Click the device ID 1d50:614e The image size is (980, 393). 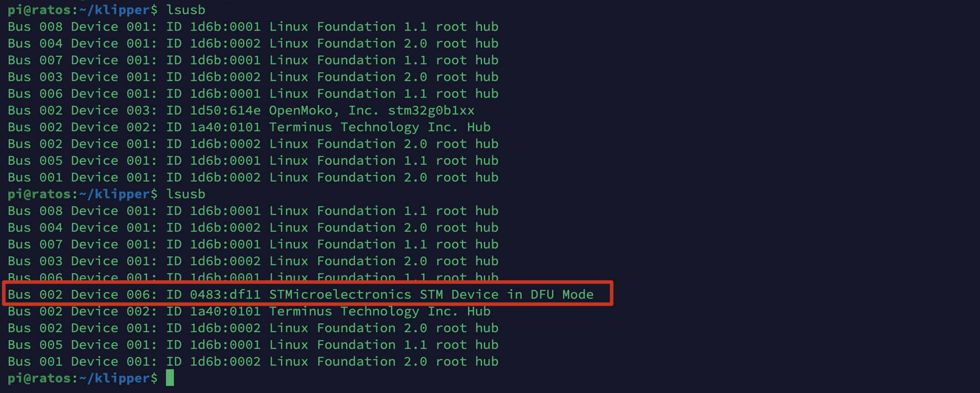click(x=225, y=110)
